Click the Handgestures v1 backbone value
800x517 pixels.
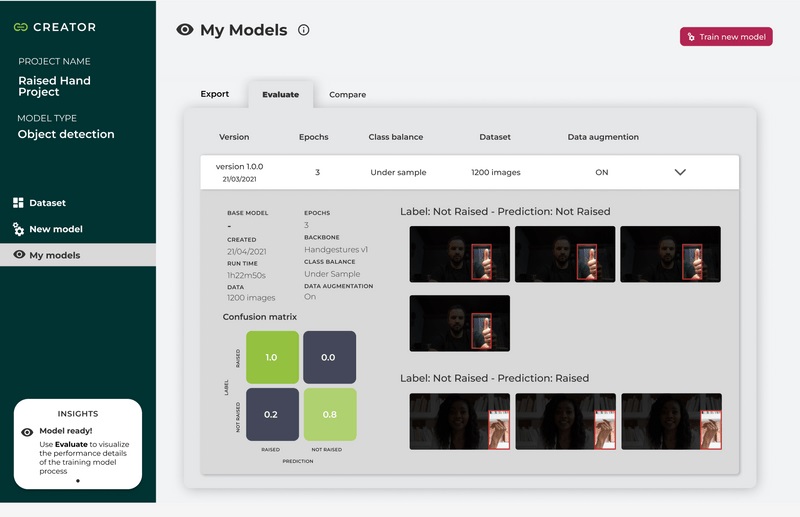point(336,250)
